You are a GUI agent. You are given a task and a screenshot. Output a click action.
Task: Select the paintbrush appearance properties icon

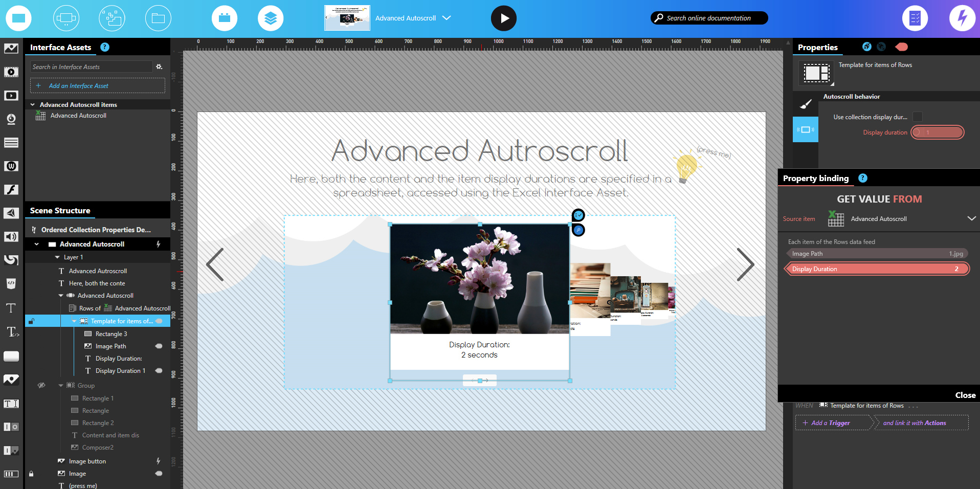click(x=806, y=104)
